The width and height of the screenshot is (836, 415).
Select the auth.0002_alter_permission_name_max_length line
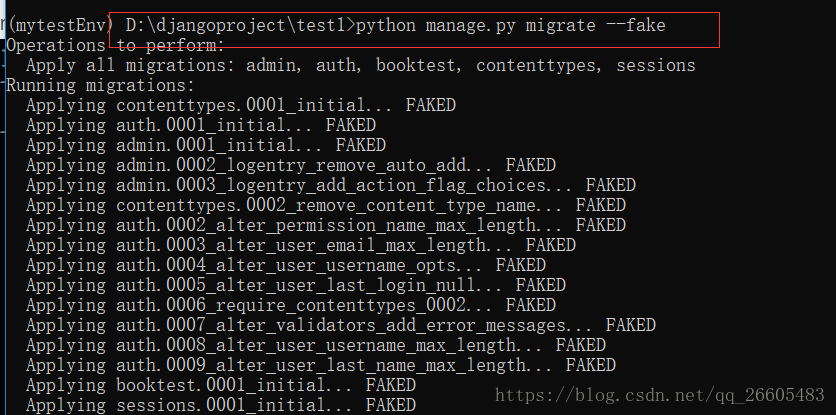(x=325, y=225)
